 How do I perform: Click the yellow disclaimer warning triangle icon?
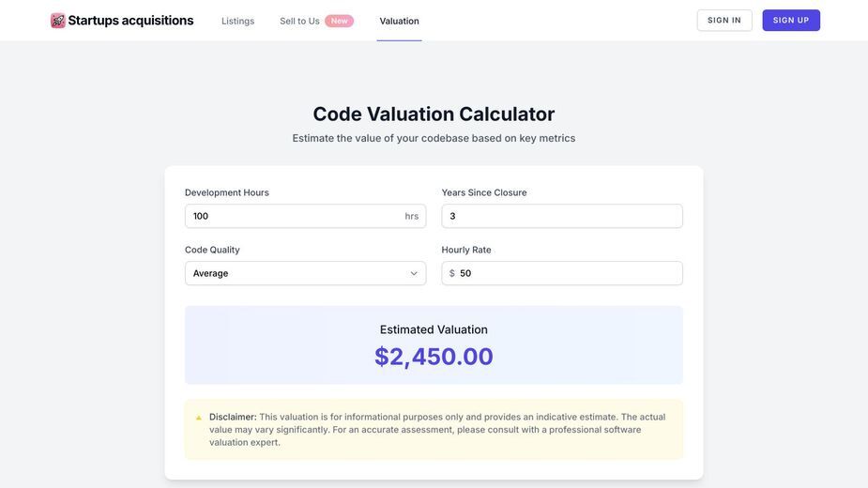click(199, 418)
